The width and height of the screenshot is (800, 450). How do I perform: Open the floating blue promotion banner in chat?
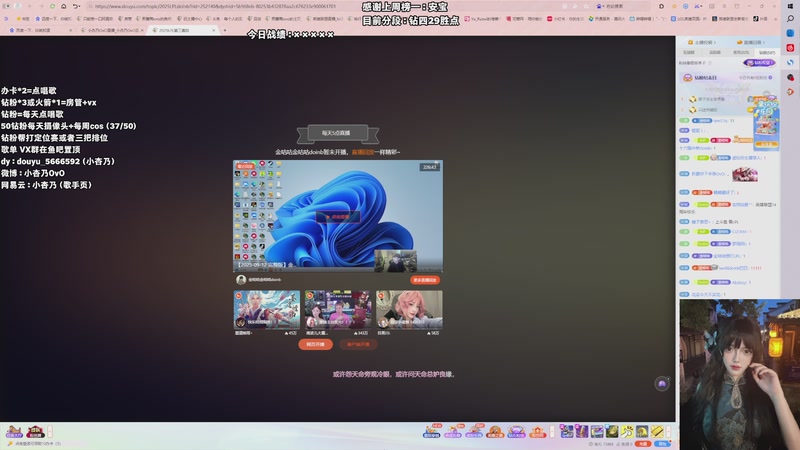point(767,122)
